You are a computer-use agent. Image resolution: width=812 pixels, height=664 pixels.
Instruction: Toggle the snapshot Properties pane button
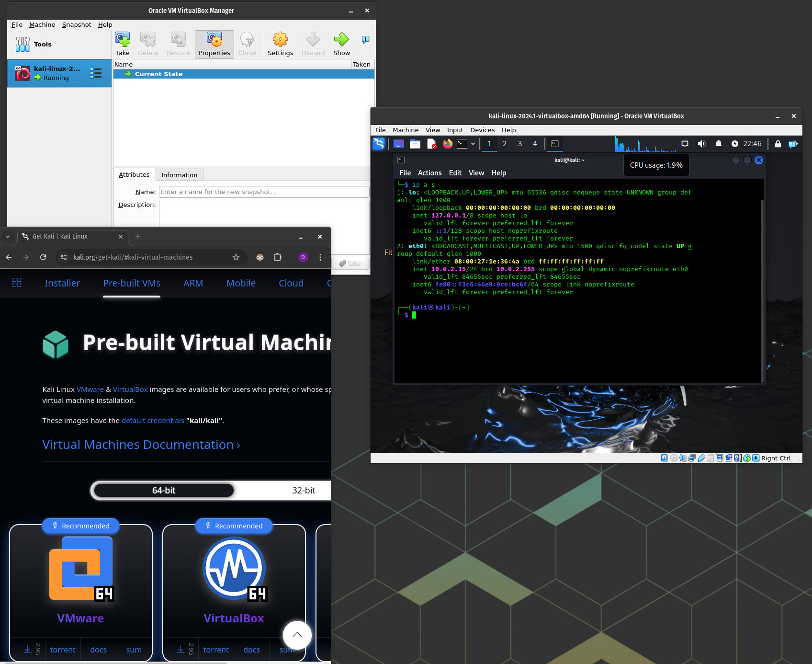pyautogui.click(x=214, y=44)
